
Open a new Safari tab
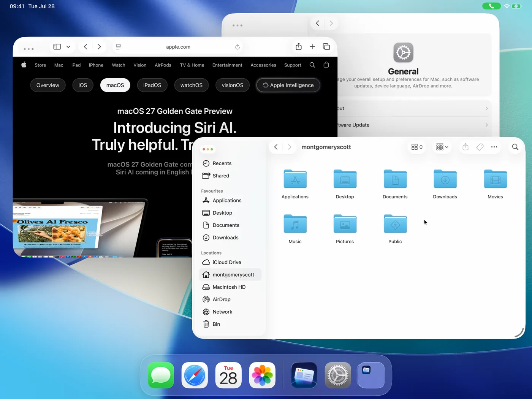tap(312, 46)
